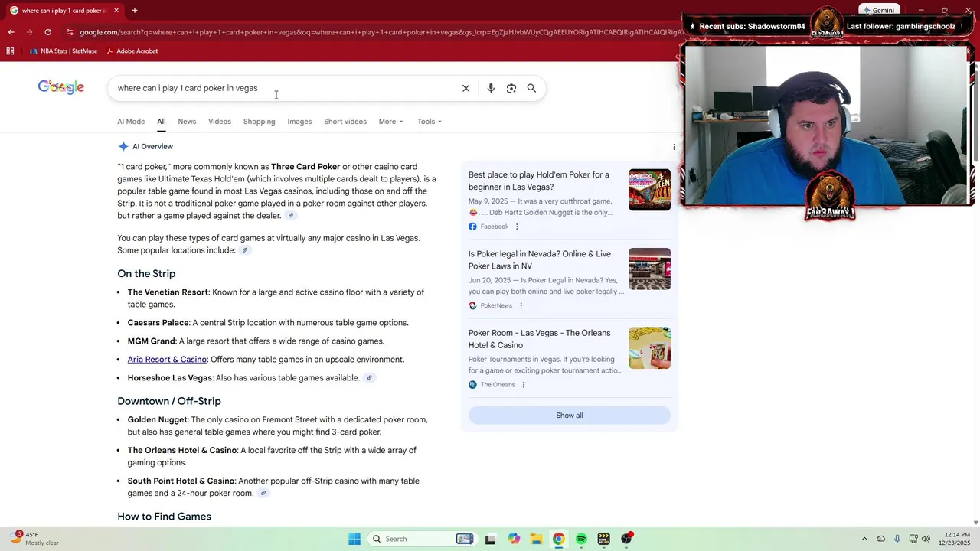Open the NBA Stats | StatMuse bookmark
980x551 pixels.
click(x=64, y=51)
